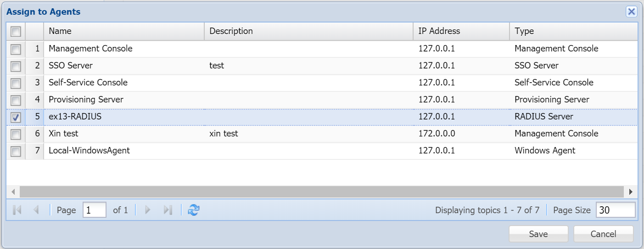Close the Assign to Agents dialog
644x249 pixels.
pyautogui.click(x=632, y=12)
